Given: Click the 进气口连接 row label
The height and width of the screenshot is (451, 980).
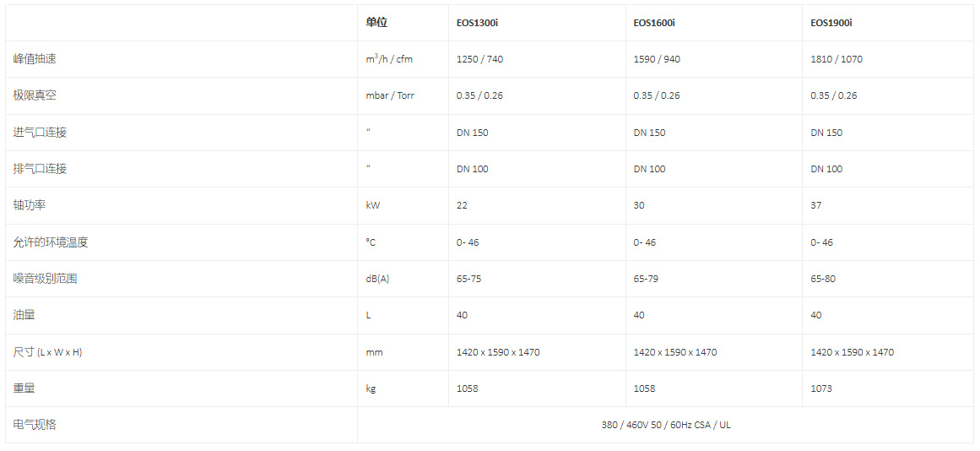Looking at the screenshot, I should (x=41, y=133).
